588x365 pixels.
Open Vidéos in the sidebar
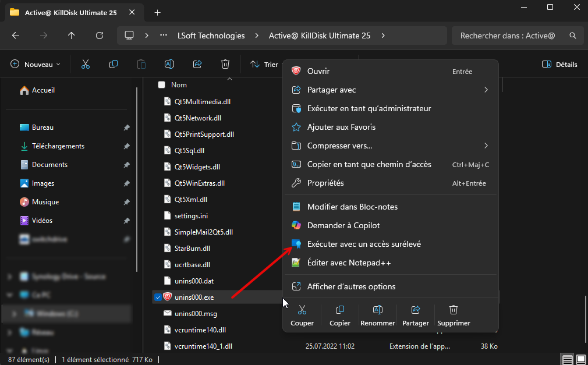36,221
